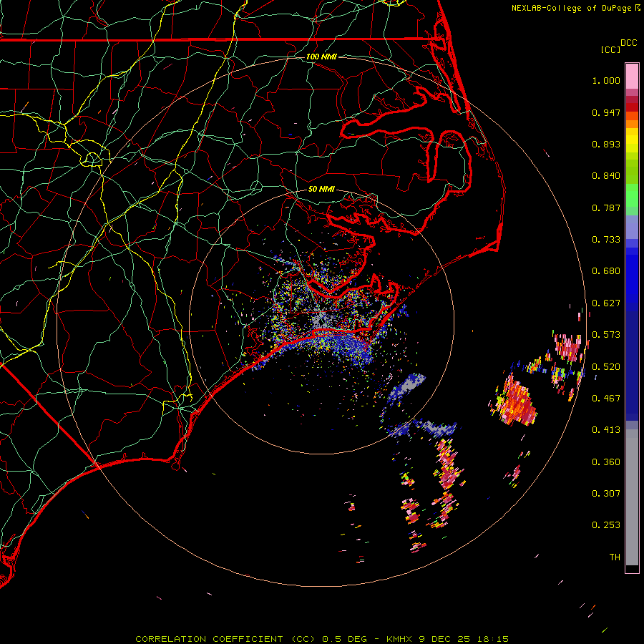Click the DCC label above the color scale
644x644 pixels.
(x=629, y=43)
